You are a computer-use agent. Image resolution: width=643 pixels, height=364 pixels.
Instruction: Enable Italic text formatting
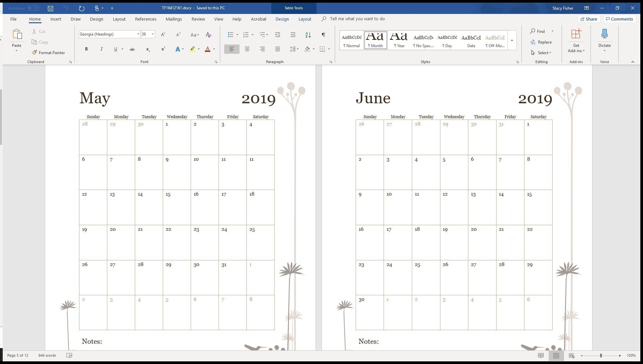pyautogui.click(x=101, y=48)
